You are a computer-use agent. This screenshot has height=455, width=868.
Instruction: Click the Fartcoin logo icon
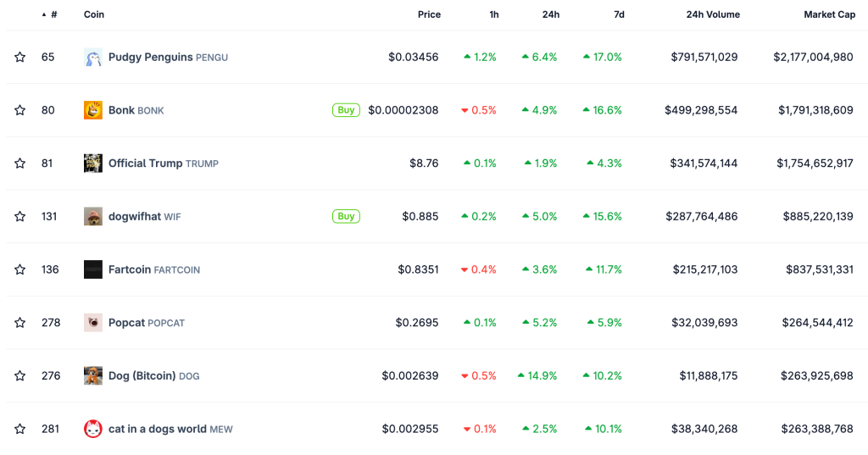[x=93, y=269]
